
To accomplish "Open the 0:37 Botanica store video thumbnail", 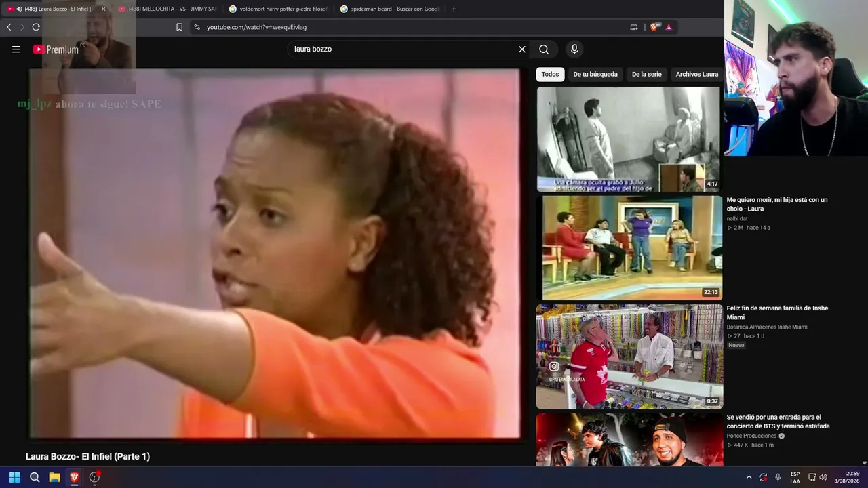I will pyautogui.click(x=629, y=357).
